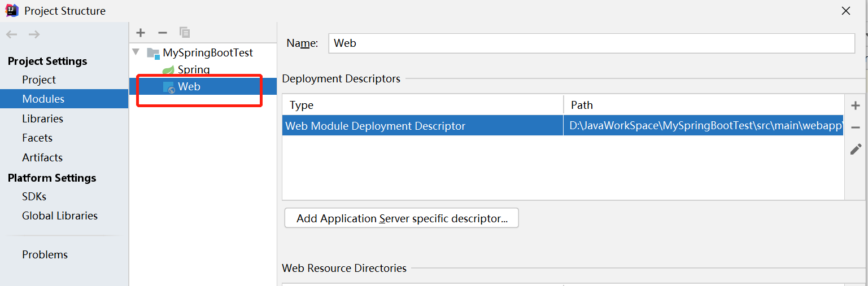Collapse the MySpringBootTest module tree
The image size is (868, 286).
point(136,52)
